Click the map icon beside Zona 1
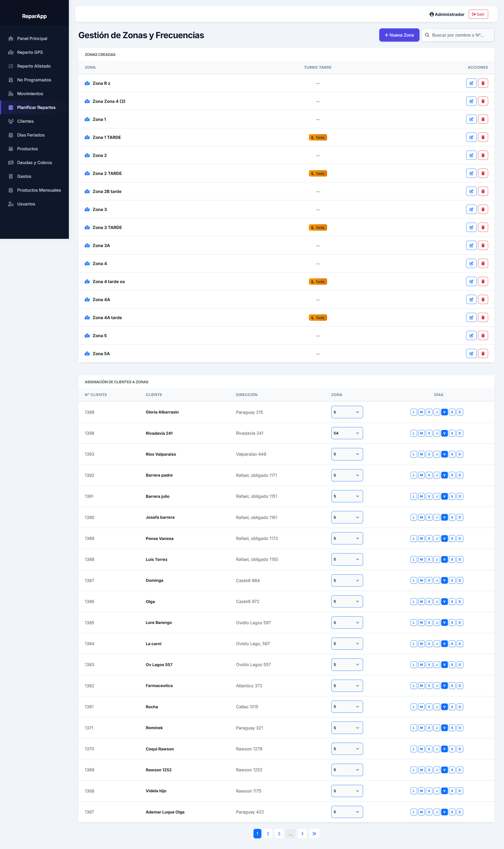Image resolution: width=504 pixels, height=849 pixels. pyautogui.click(x=87, y=119)
